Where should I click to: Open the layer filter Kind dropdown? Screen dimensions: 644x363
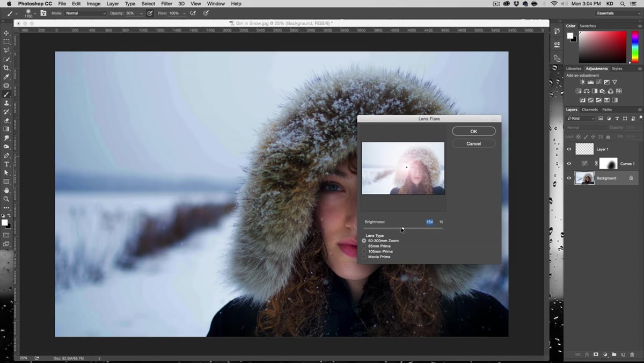click(x=581, y=118)
